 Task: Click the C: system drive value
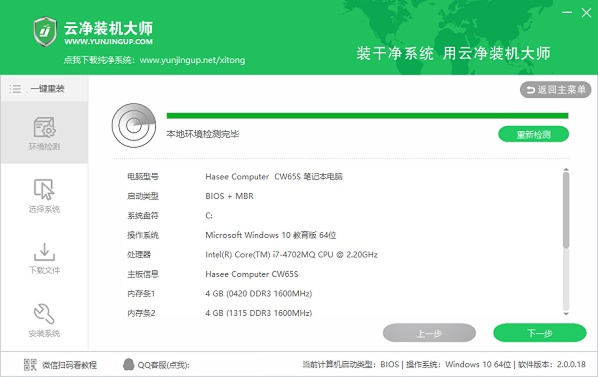point(209,215)
